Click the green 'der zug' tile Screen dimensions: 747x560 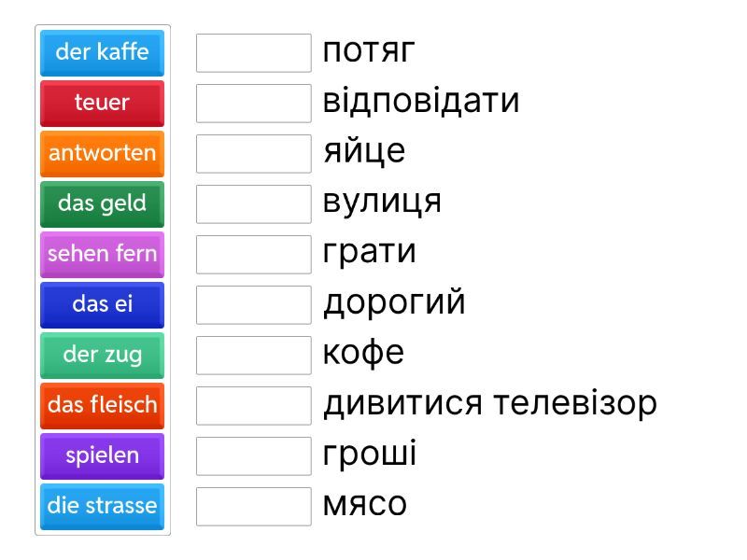(102, 355)
